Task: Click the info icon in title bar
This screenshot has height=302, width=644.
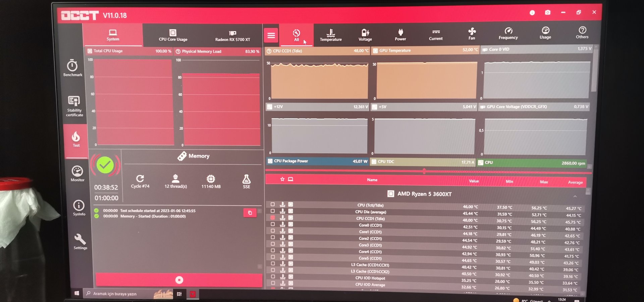Action: click(x=532, y=13)
